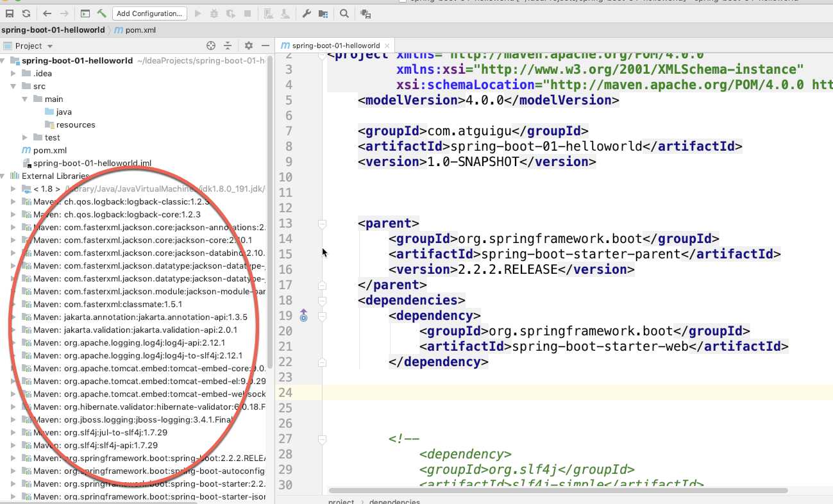Click the Add Configuration button
This screenshot has height=504, width=833.
[x=150, y=13]
